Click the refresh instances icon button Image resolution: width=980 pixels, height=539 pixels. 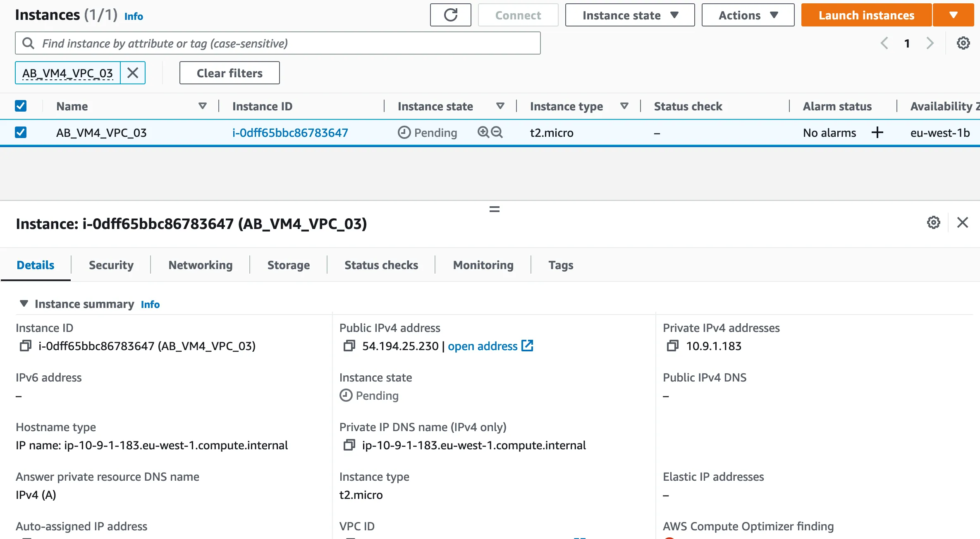[450, 15]
